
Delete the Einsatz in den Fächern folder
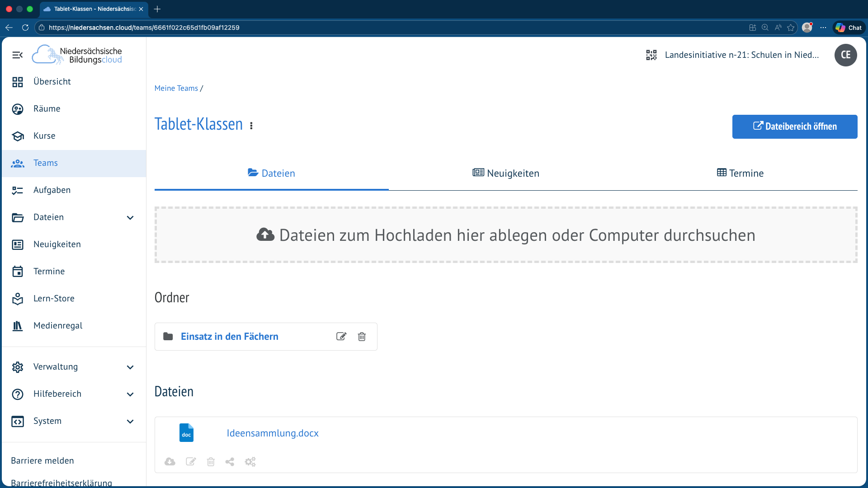click(x=362, y=336)
